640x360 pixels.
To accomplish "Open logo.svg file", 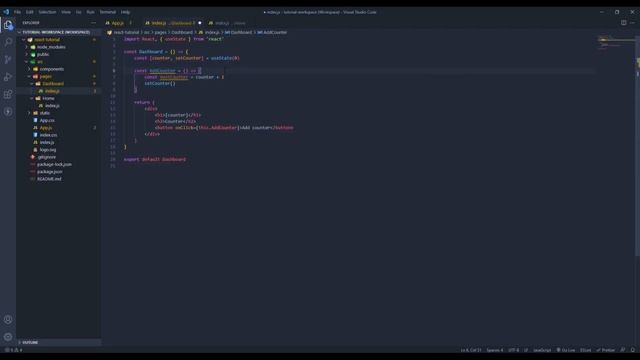I will (58, 150).
